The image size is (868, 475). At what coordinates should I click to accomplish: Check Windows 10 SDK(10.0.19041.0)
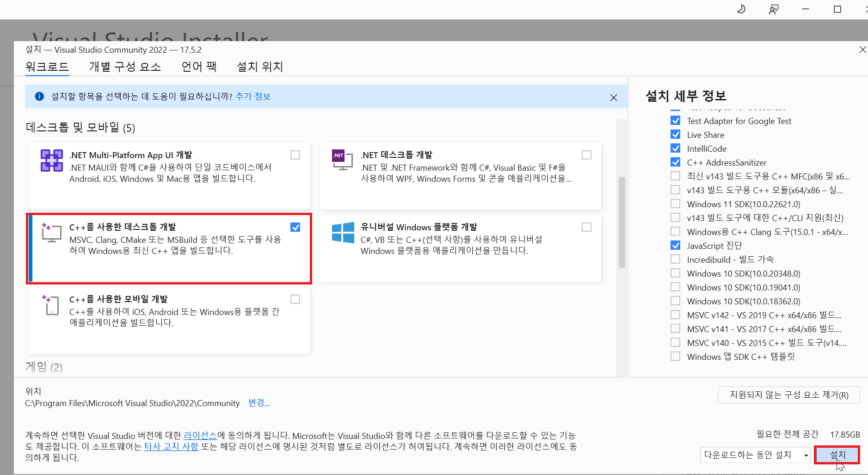coord(675,287)
